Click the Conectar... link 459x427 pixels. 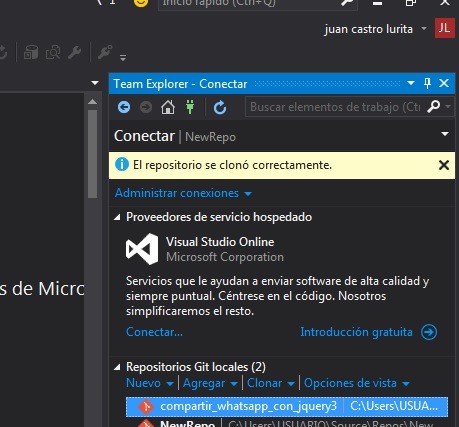pos(154,332)
